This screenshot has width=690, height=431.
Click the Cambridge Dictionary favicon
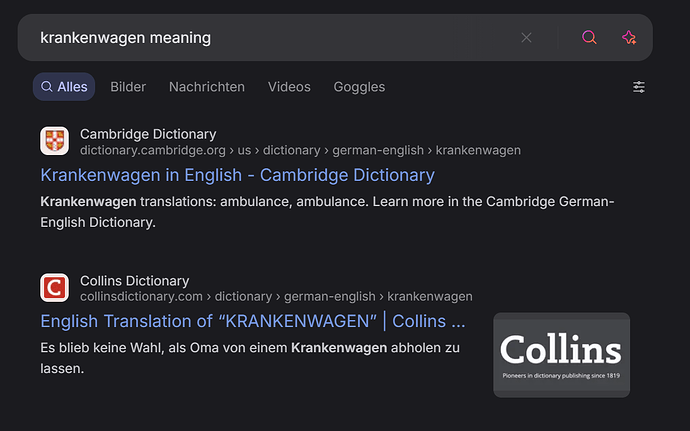click(x=55, y=141)
